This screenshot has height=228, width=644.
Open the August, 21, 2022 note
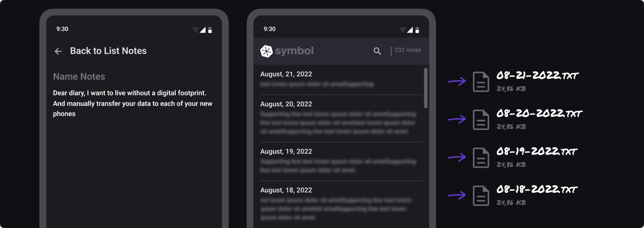(x=338, y=79)
